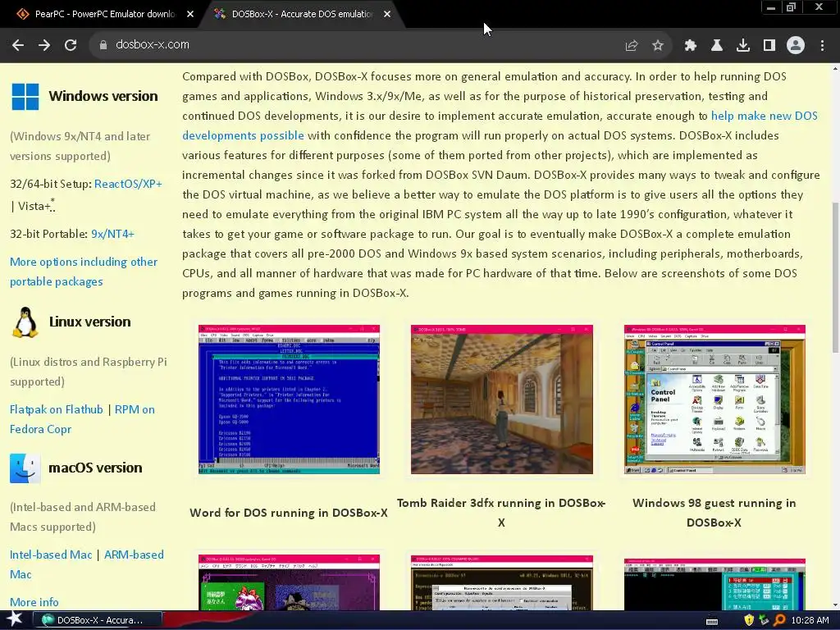Open the browser extensions puzzle icon

691,46
